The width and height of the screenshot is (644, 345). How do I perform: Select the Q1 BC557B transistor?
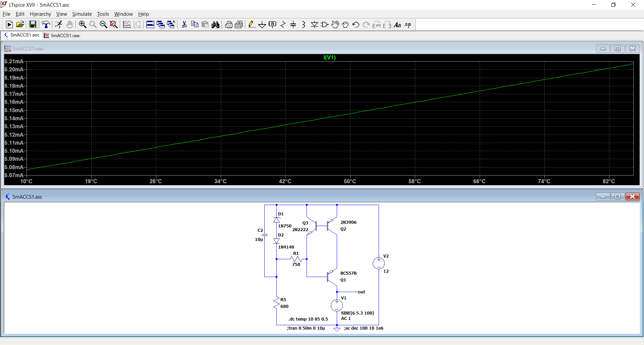point(332,277)
